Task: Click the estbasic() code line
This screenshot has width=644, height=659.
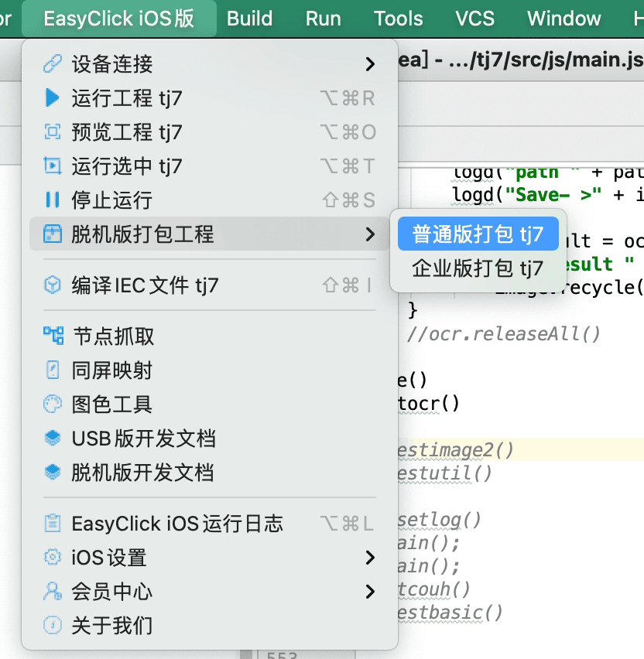Action: tap(450, 613)
